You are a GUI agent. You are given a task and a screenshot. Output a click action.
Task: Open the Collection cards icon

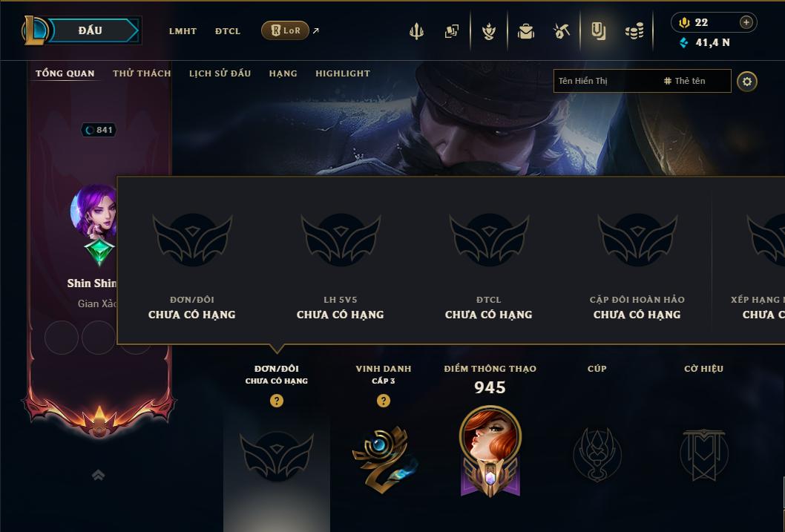(452, 31)
